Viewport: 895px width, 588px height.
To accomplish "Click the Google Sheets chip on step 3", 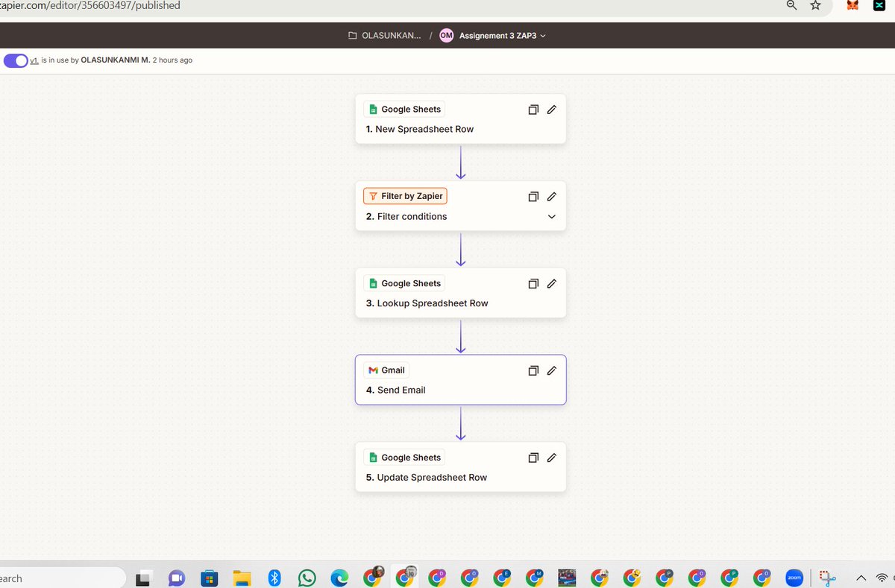I will 404,283.
